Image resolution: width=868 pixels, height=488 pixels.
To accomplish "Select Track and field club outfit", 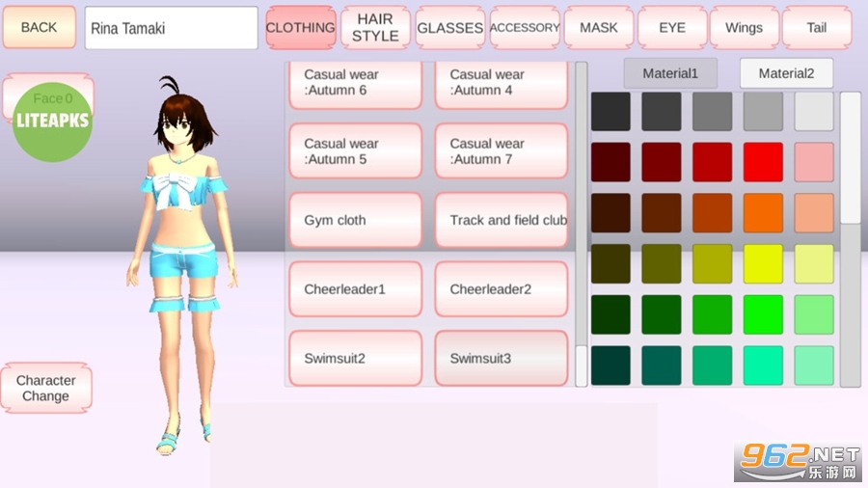I will [x=502, y=220].
